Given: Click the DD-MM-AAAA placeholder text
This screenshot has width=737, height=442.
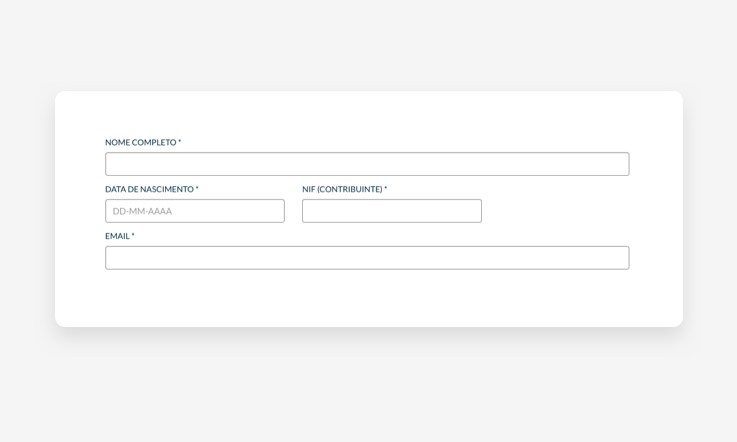Looking at the screenshot, I should 143,211.
